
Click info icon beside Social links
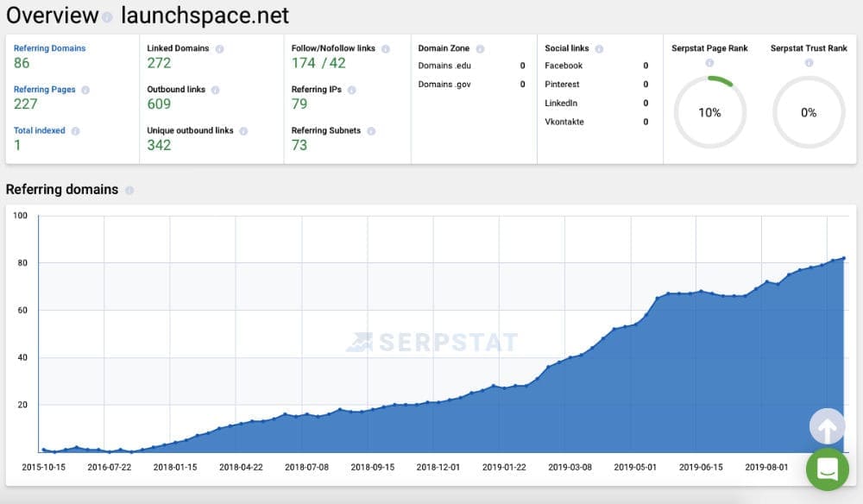(x=599, y=49)
